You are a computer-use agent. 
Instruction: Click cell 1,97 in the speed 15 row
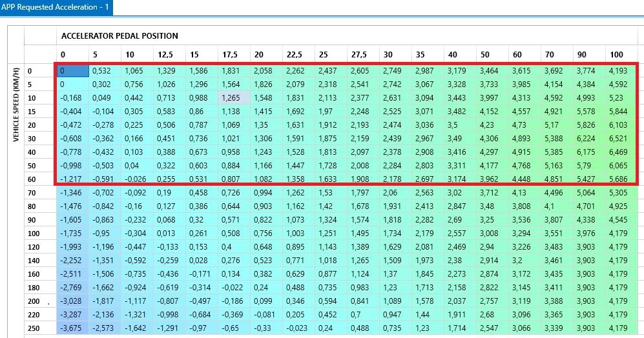click(331, 112)
